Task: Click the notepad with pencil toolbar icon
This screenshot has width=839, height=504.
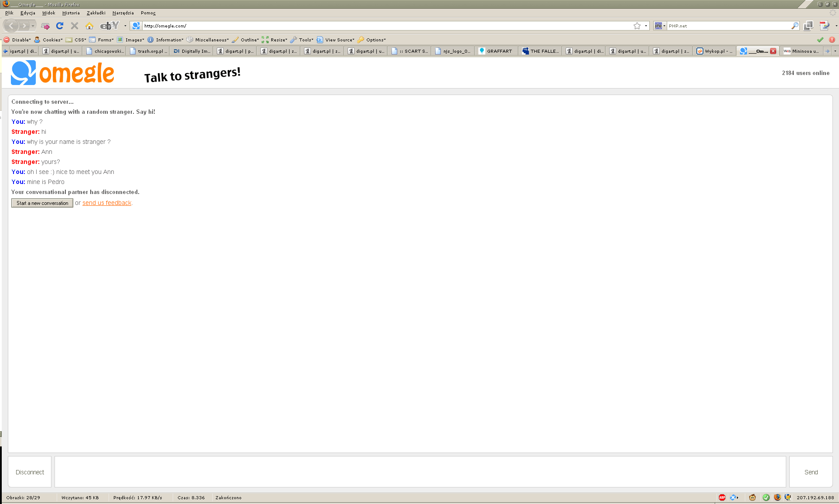Action: pos(824,26)
